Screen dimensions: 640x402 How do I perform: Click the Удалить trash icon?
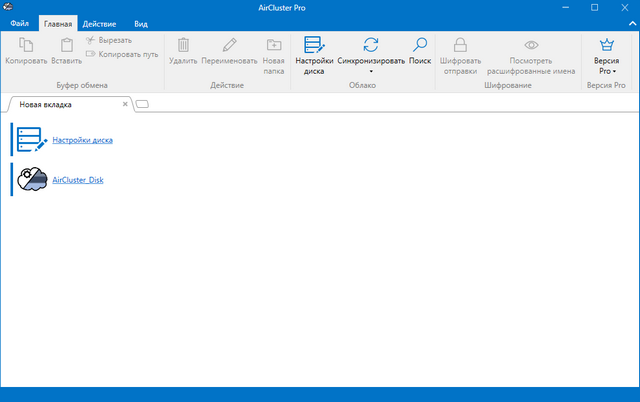tap(183, 45)
